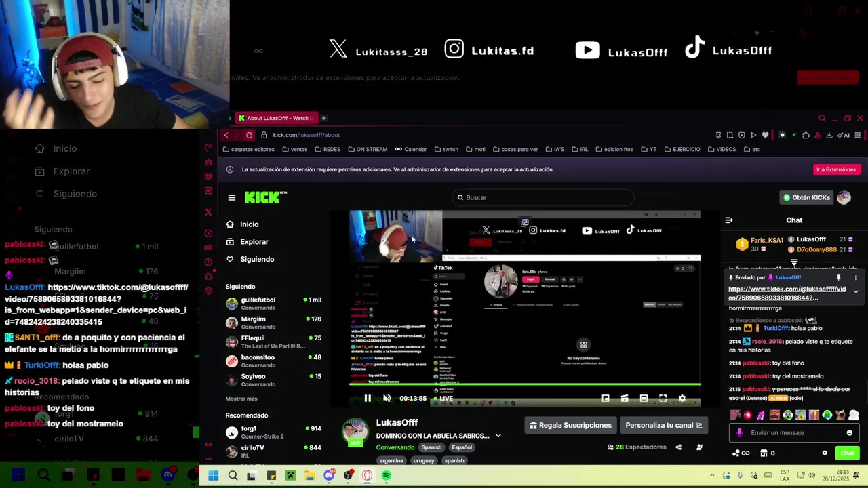Open browser extensions puzzle icon
The width and height of the screenshot is (868, 488).
pyautogui.click(x=806, y=135)
